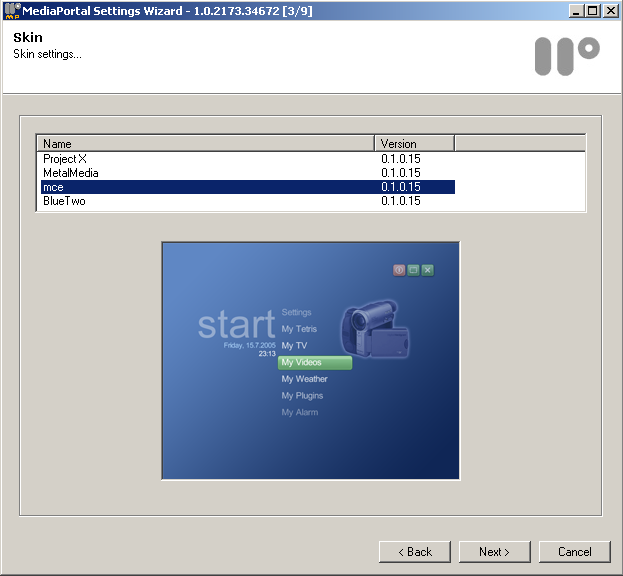Click version 0.1.0.15 of BlueTwo
Screen dimensions: 623x576
[400, 201]
